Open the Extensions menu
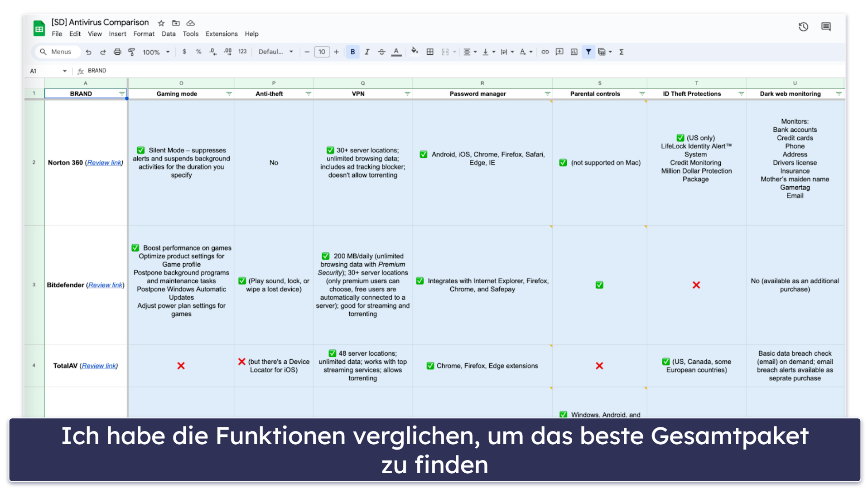Screen dimensions: 868x489 pyautogui.click(x=222, y=34)
